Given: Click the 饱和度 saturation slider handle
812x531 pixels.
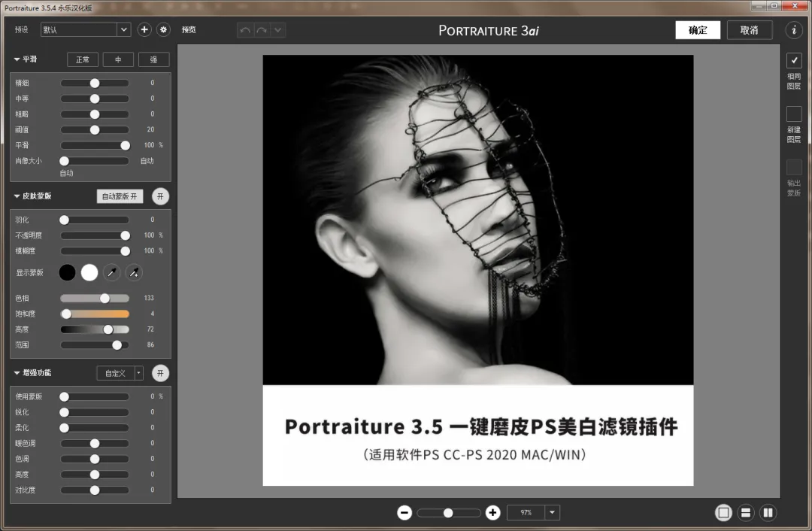Looking at the screenshot, I should 66,314.
